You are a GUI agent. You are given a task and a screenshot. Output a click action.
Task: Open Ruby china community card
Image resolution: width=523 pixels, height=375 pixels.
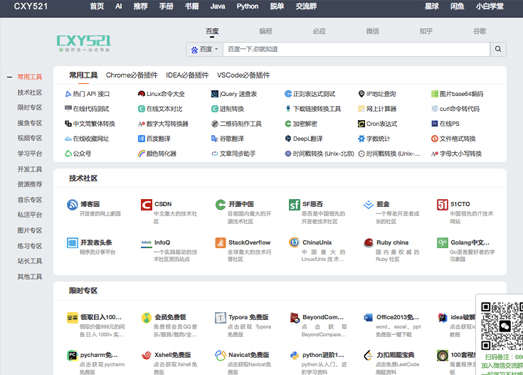pyautogui.click(x=391, y=250)
